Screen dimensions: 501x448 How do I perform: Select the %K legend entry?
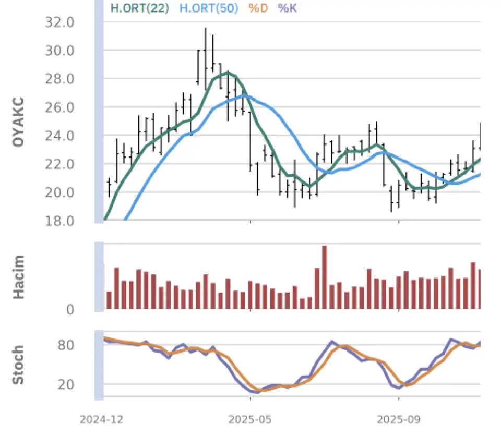pyautogui.click(x=287, y=8)
